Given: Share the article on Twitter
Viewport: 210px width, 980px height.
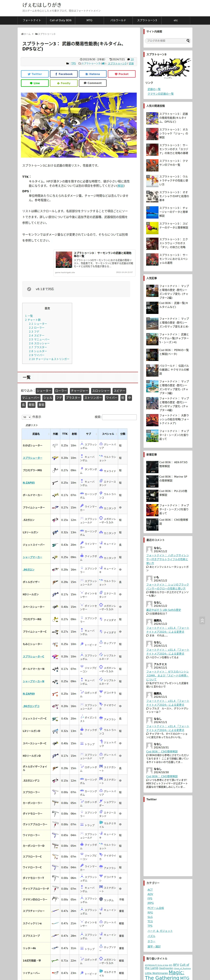Looking at the screenshot, I should [35, 74].
